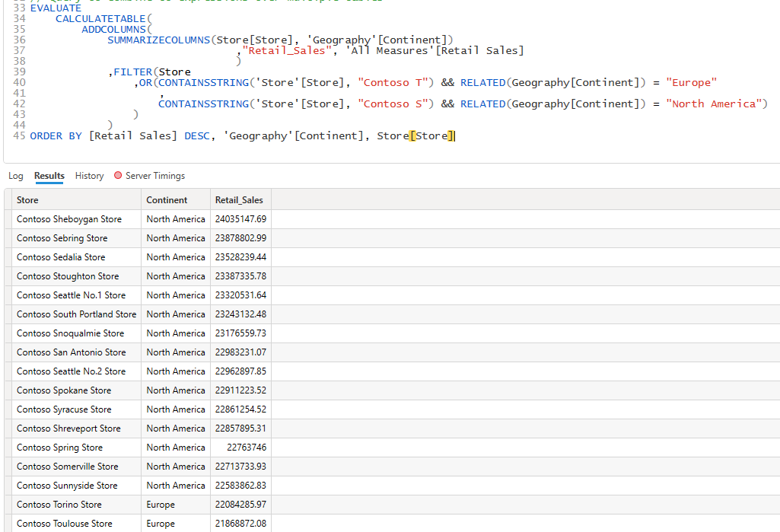Click the red Server Timings recording icon
780x532 pixels.
point(118,175)
